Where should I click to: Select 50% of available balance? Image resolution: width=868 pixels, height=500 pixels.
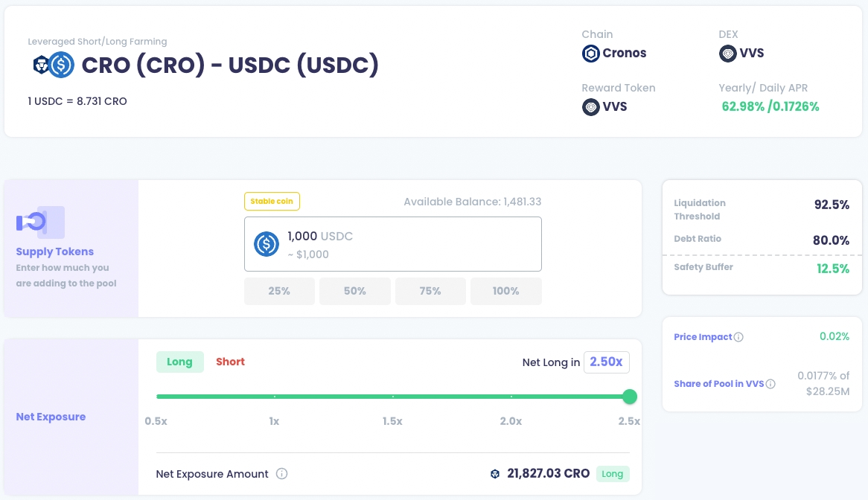click(x=355, y=291)
